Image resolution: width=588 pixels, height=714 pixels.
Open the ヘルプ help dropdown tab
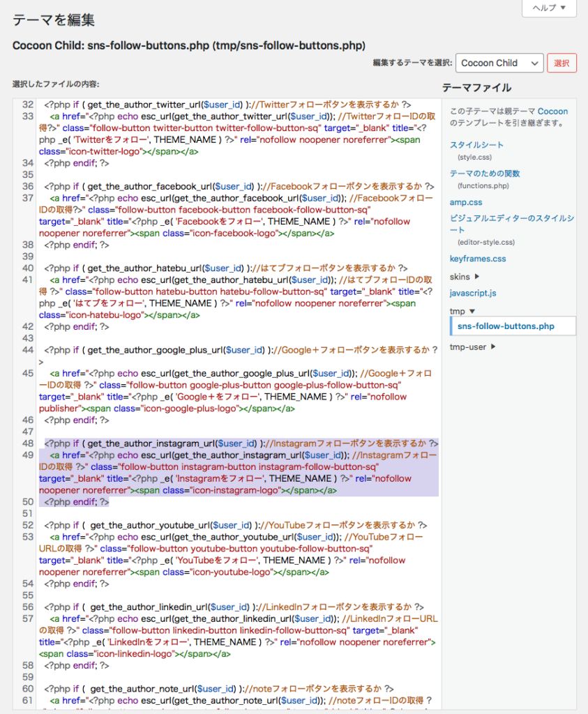coord(549,8)
